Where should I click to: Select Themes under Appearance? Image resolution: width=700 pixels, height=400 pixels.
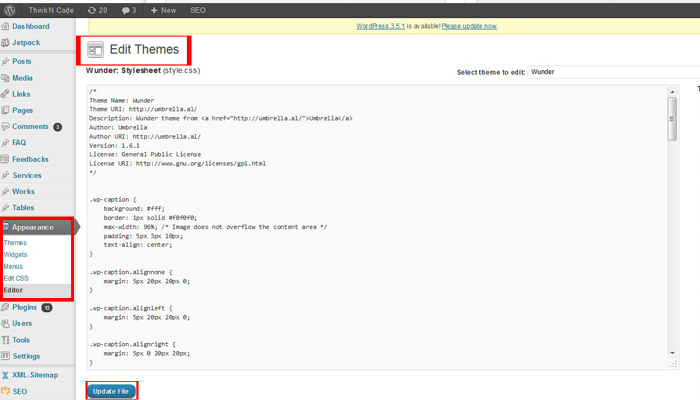click(15, 243)
